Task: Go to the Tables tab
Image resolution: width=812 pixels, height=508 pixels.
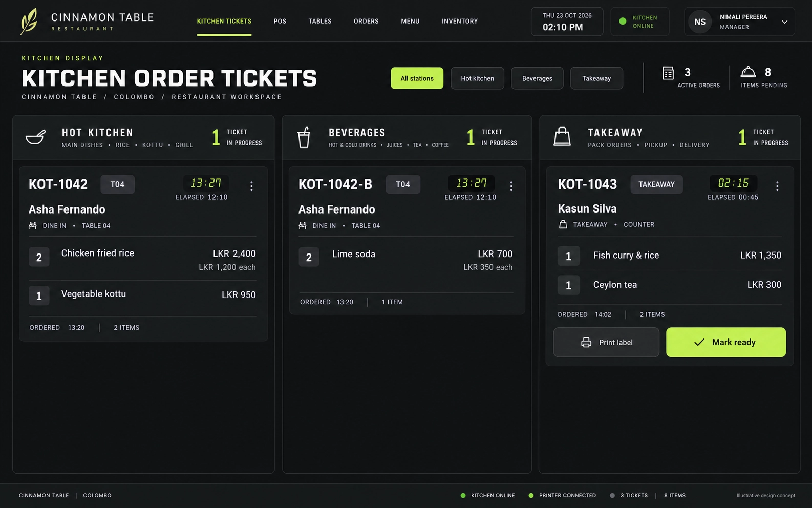Action: tap(320, 22)
